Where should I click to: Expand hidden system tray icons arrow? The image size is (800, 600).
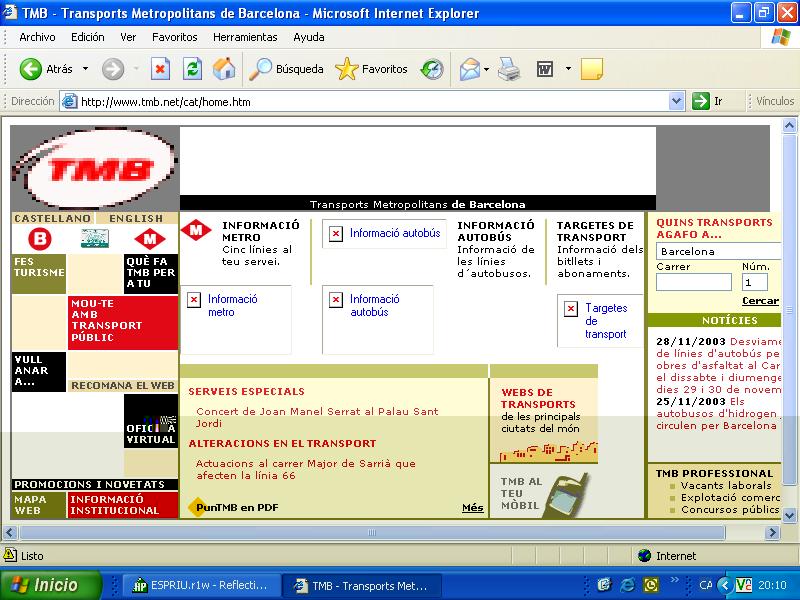[724, 585]
